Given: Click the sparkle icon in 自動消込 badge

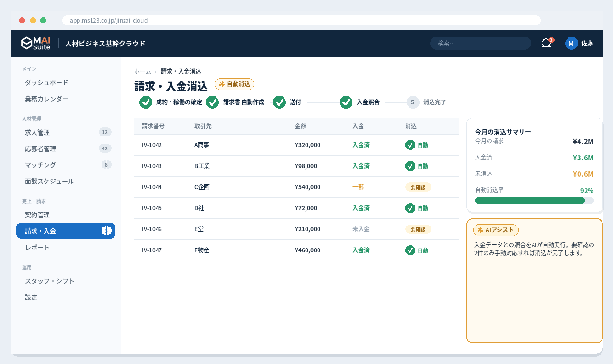Looking at the screenshot, I should point(222,84).
